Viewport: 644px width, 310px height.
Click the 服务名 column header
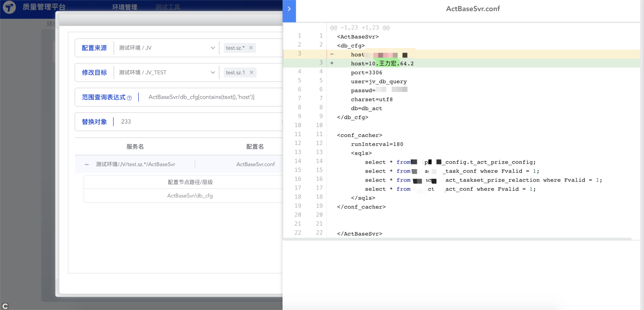(135, 147)
